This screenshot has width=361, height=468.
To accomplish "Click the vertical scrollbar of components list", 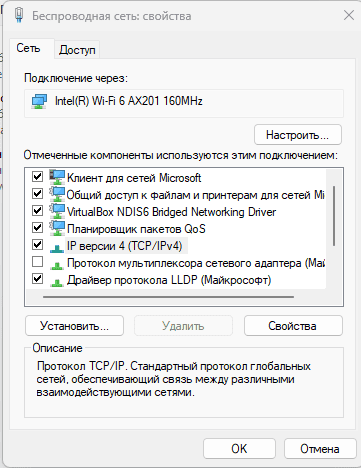I will [x=334, y=216].
